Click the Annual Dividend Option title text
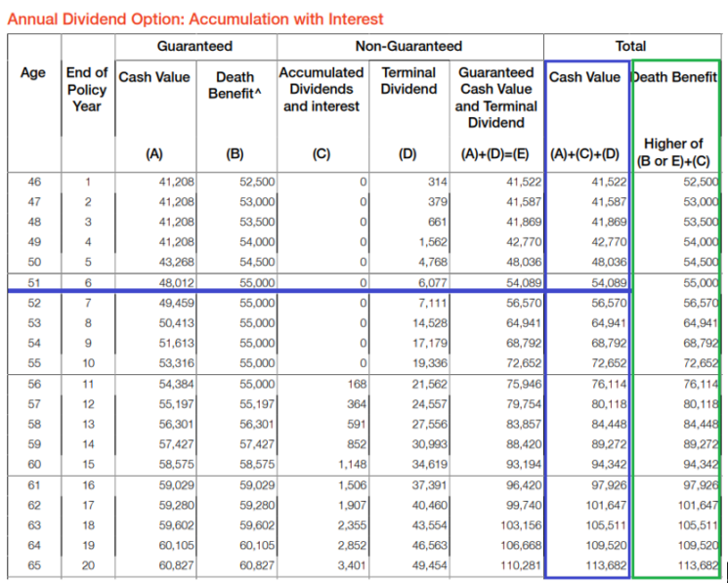The image size is (728, 583). [x=195, y=19]
